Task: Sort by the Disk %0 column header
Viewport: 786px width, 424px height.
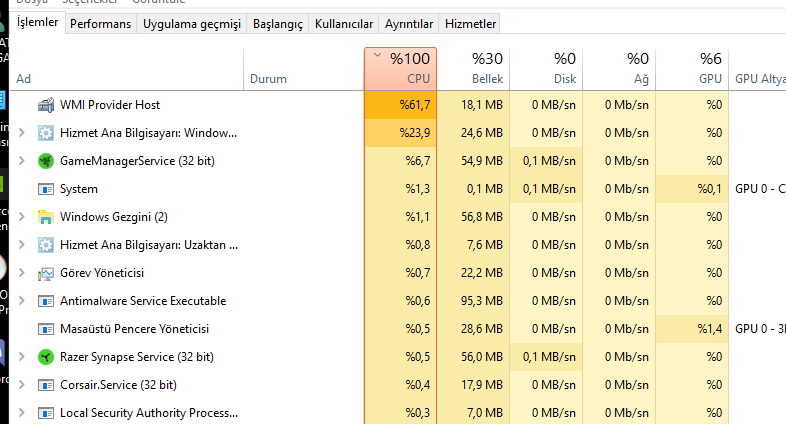Action: [x=546, y=69]
